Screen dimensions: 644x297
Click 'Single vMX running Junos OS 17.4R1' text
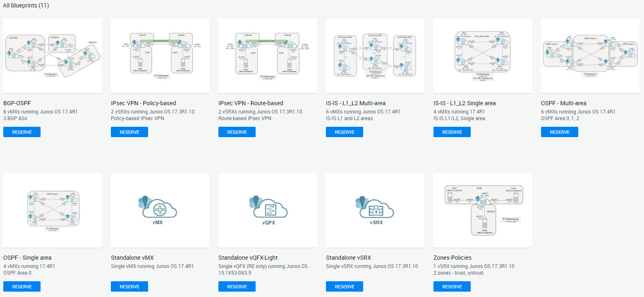[152, 266]
